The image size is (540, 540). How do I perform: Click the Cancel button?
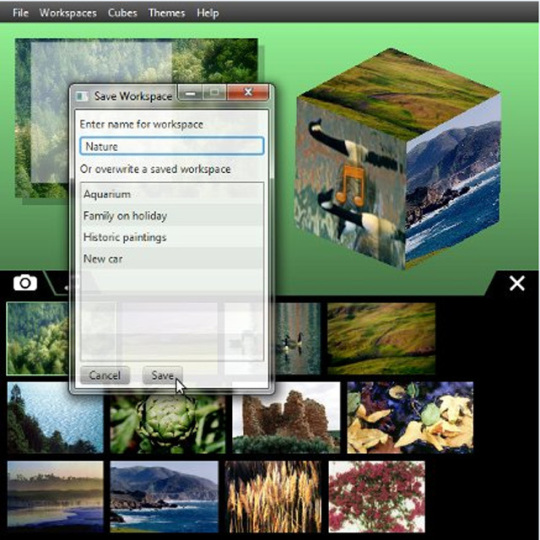[105, 375]
